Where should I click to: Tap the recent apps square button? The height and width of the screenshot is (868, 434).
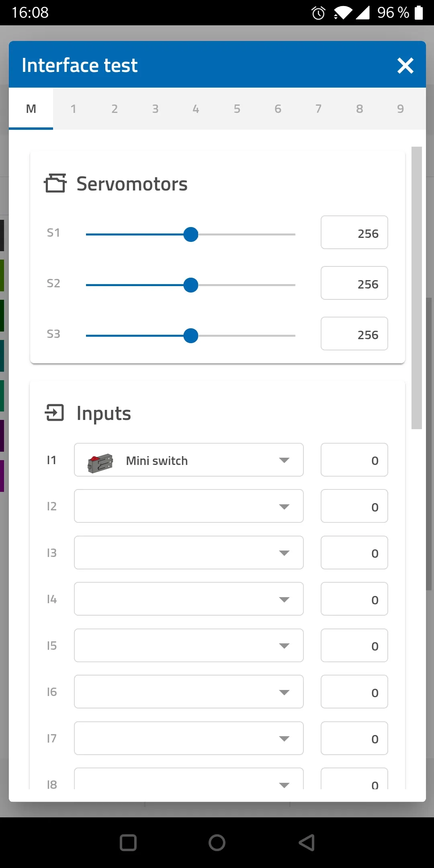pos(128,843)
